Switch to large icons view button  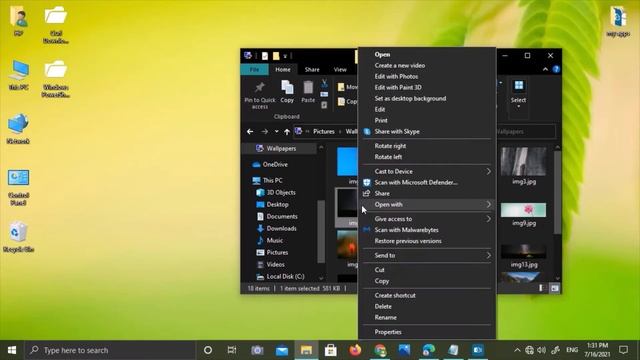[x=555, y=288]
